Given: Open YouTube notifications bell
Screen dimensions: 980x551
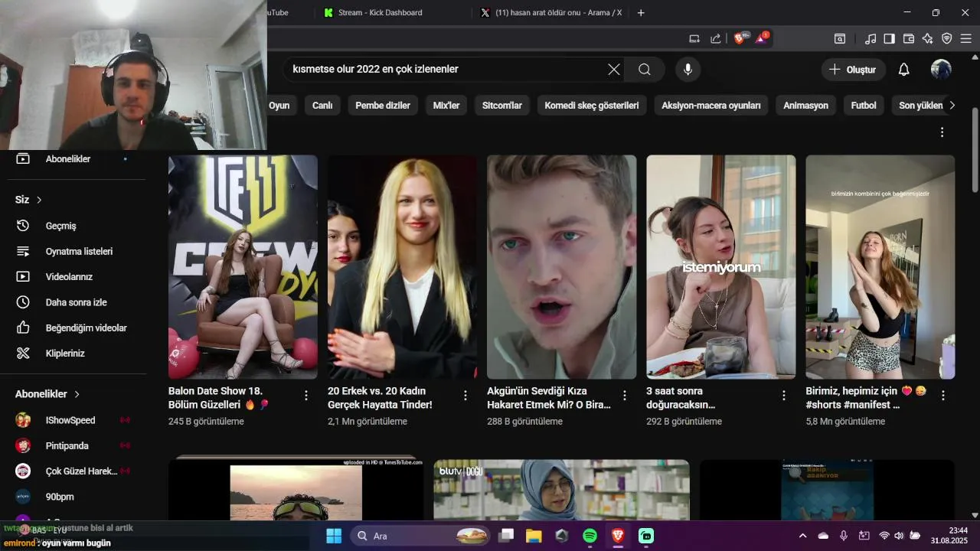Looking at the screenshot, I should tap(903, 70).
